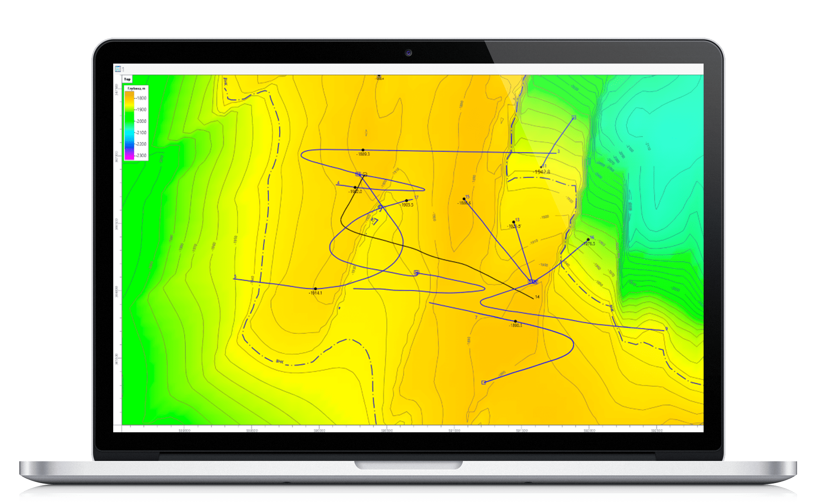
Task: Select well 16 point marker
Action: 588,240
